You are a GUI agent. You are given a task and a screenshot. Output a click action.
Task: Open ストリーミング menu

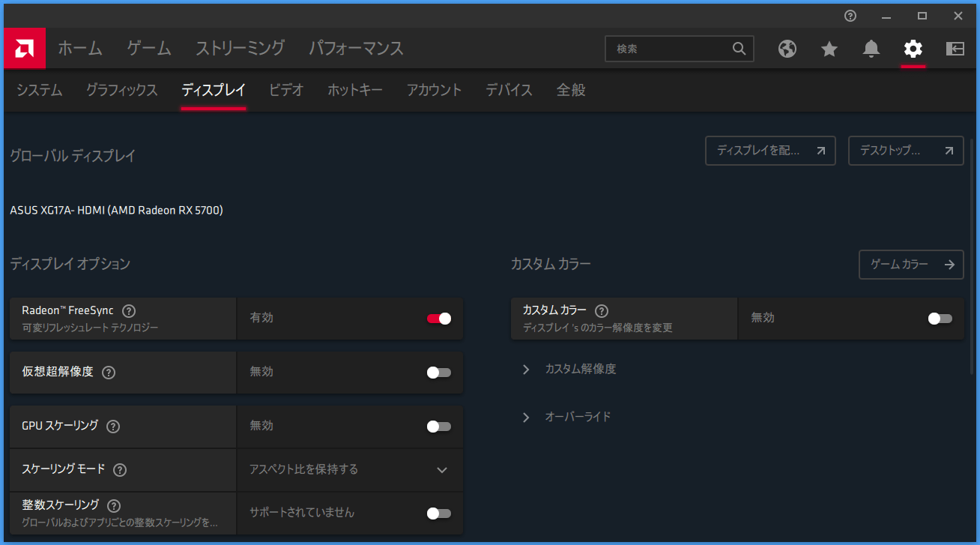tap(241, 49)
